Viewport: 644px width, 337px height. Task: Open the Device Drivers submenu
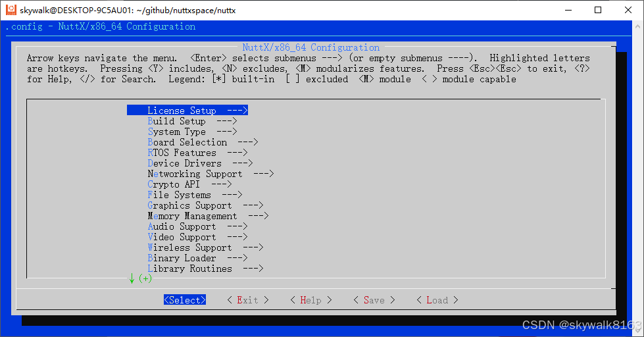pos(200,164)
